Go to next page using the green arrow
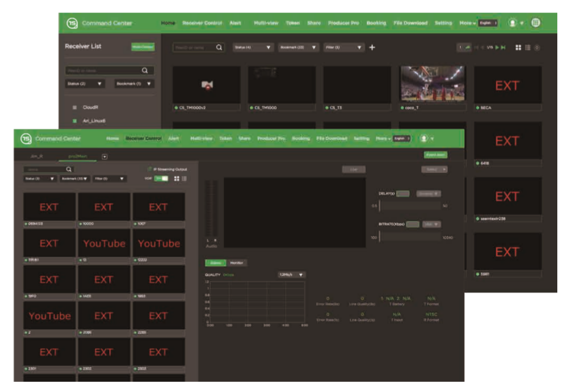The width and height of the screenshot is (566, 392). tap(497, 48)
